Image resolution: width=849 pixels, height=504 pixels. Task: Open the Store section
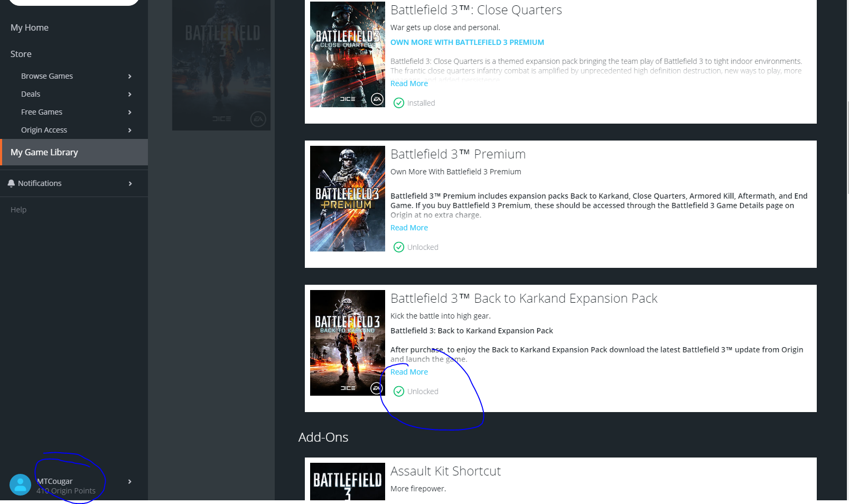click(x=21, y=54)
